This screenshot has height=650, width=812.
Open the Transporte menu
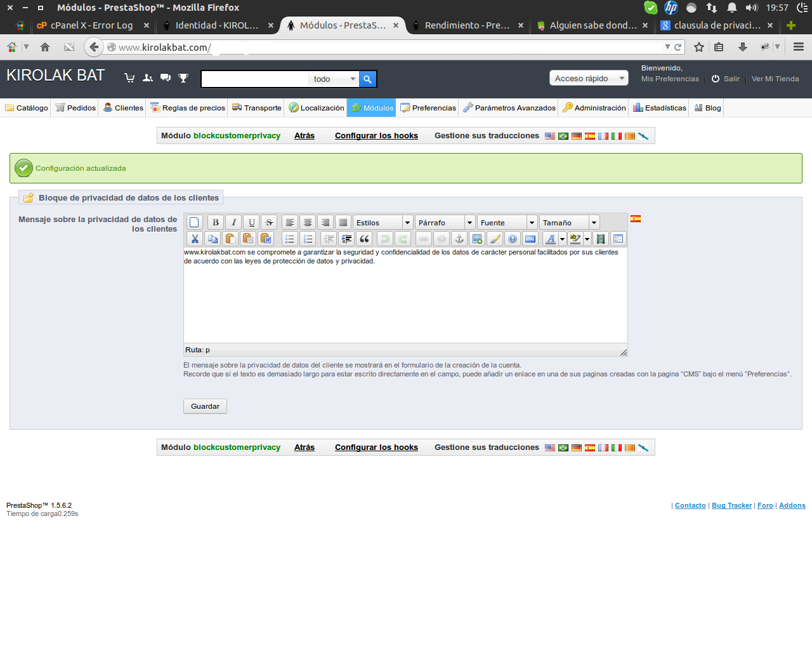pyautogui.click(x=257, y=108)
